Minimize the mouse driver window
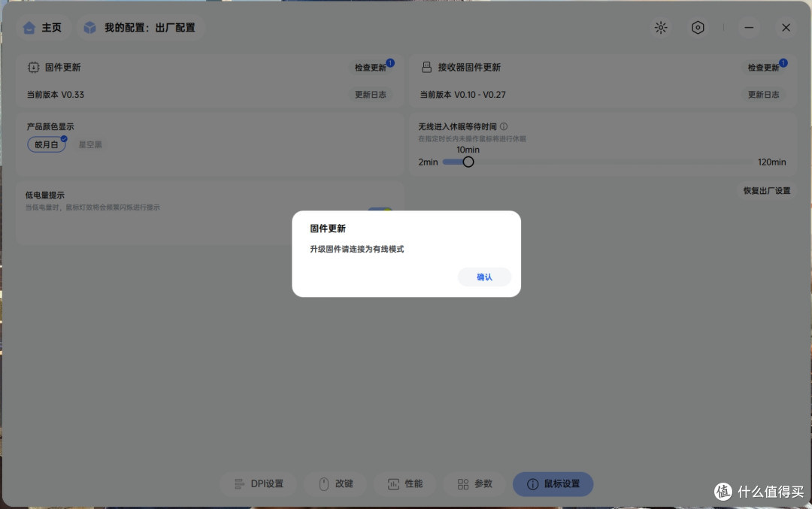 [749, 28]
